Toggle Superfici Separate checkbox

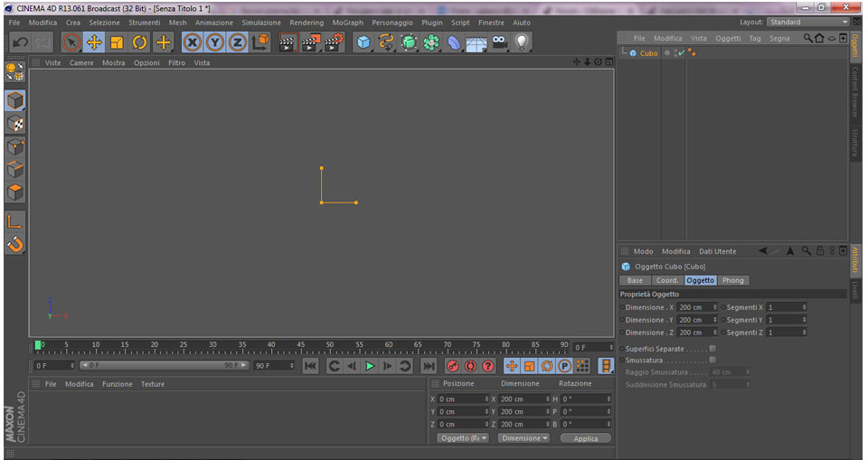712,349
